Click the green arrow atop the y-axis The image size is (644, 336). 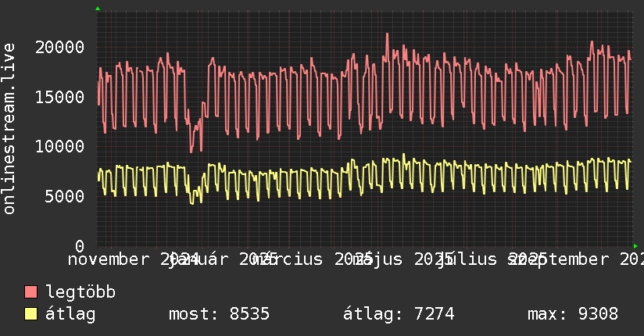point(98,9)
